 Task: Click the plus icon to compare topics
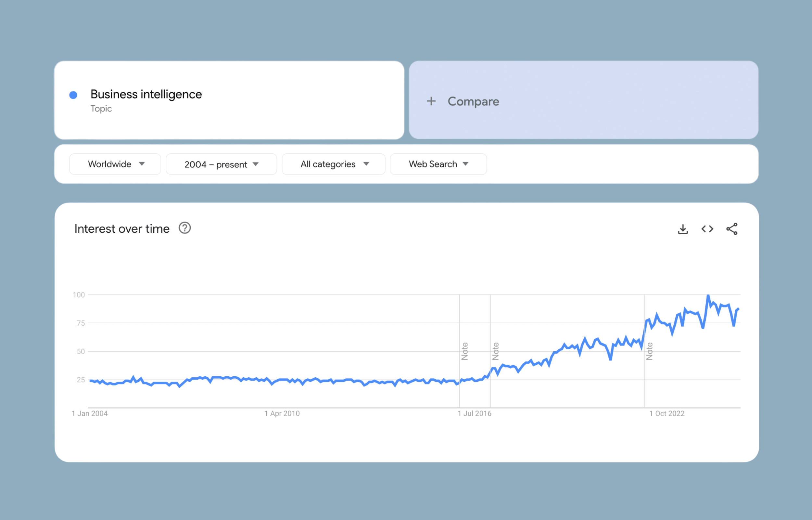(431, 101)
